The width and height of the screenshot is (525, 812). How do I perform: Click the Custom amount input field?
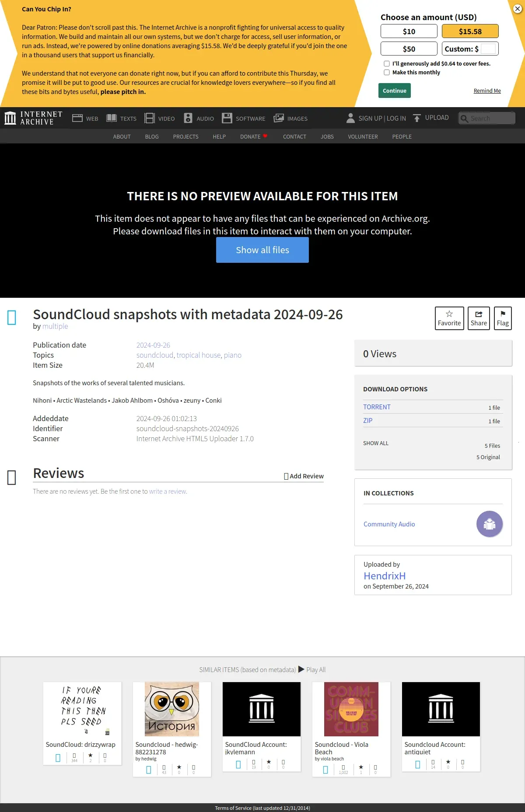(x=488, y=49)
